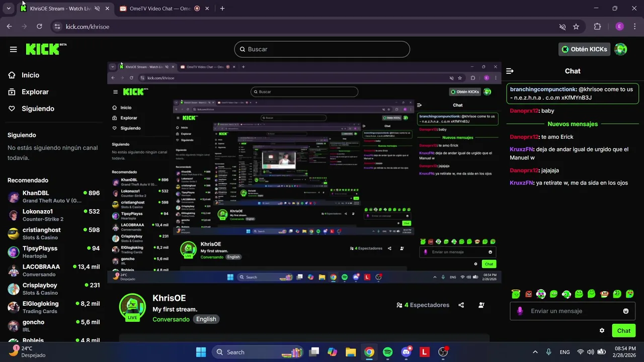Insert the angry red emote
Screen dimensions: 644x362
pyautogui.click(x=528, y=294)
